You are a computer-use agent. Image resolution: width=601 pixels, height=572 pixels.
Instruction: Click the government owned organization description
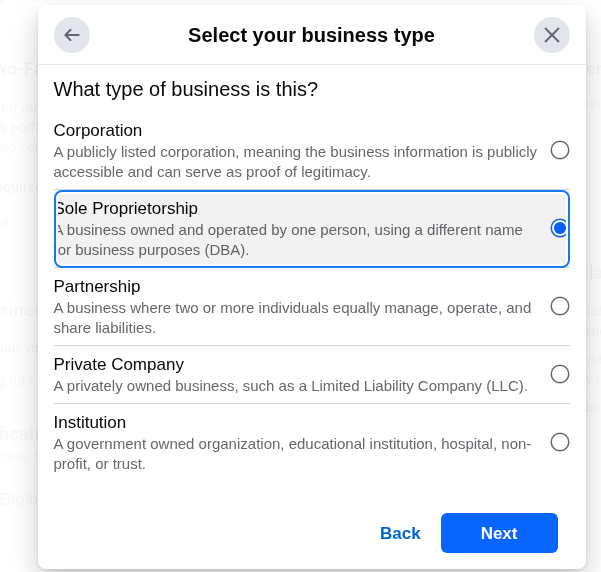pyautogui.click(x=292, y=454)
